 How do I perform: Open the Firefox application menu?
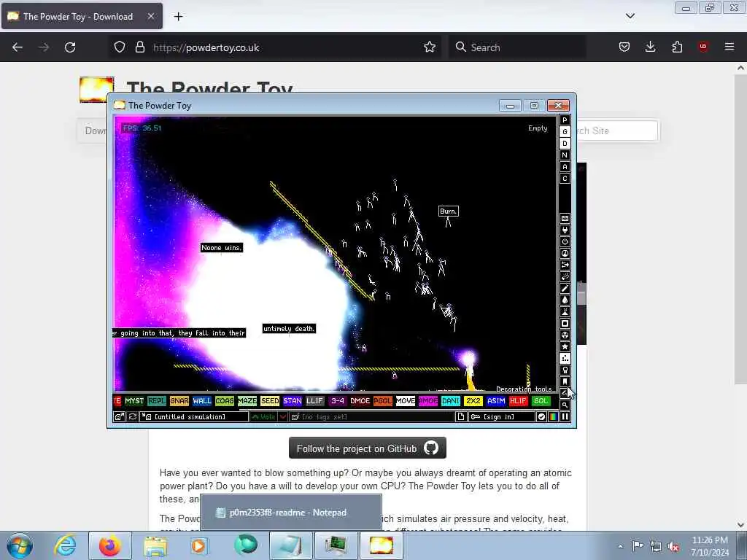click(729, 47)
